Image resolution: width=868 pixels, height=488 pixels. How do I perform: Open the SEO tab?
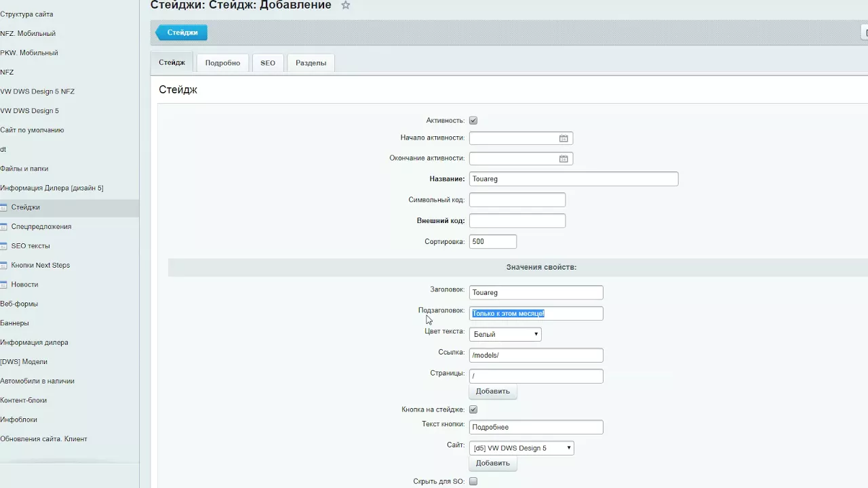pos(268,63)
